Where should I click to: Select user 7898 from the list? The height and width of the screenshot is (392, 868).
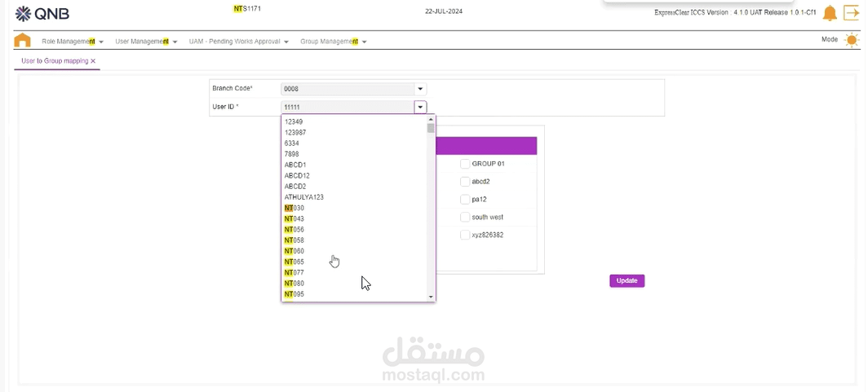click(354, 154)
